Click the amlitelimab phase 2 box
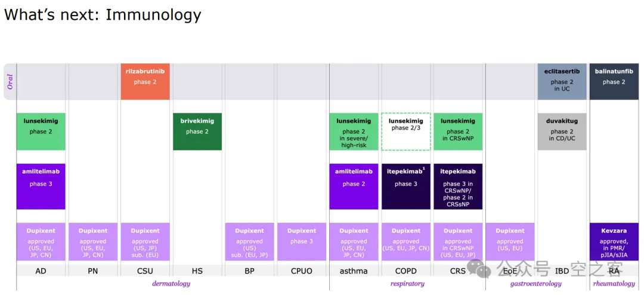Image resolution: width=644 pixels, height=295 pixels. (x=354, y=186)
